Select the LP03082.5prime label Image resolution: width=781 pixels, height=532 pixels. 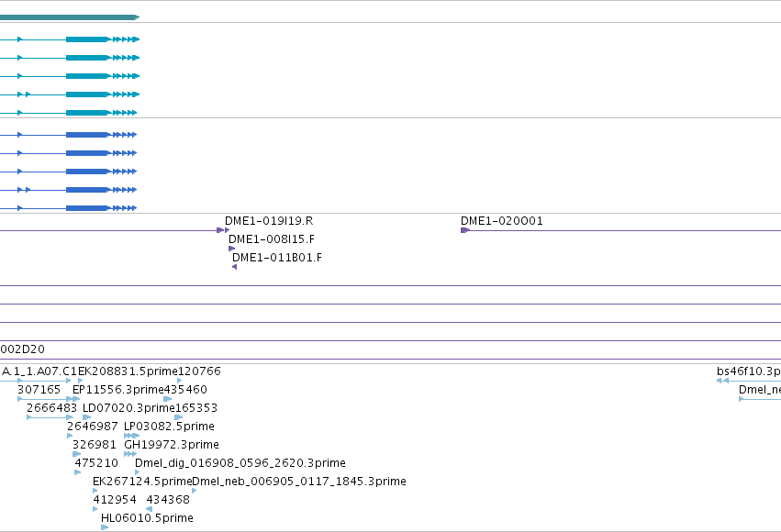pyautogui.click(x=170, y=427)
